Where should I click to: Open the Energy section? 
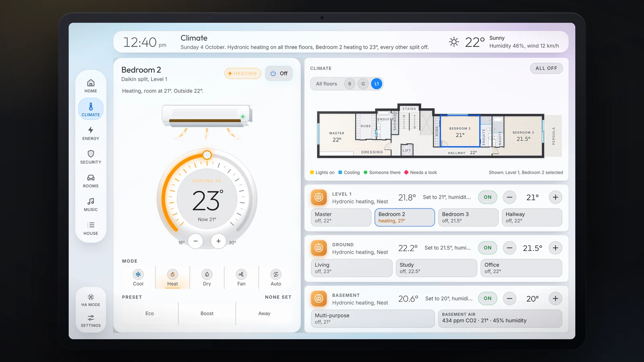[x=91, y=133]
